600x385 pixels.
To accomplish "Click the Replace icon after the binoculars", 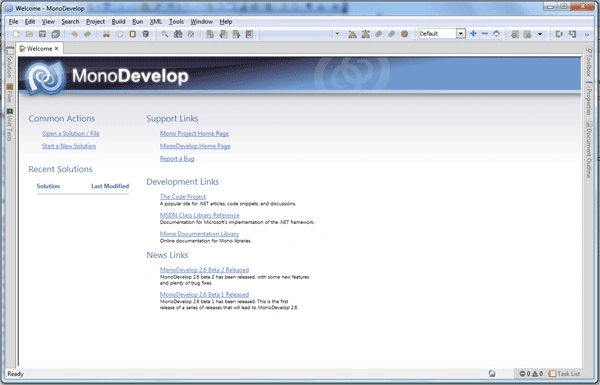I will [x=191, y=34].
